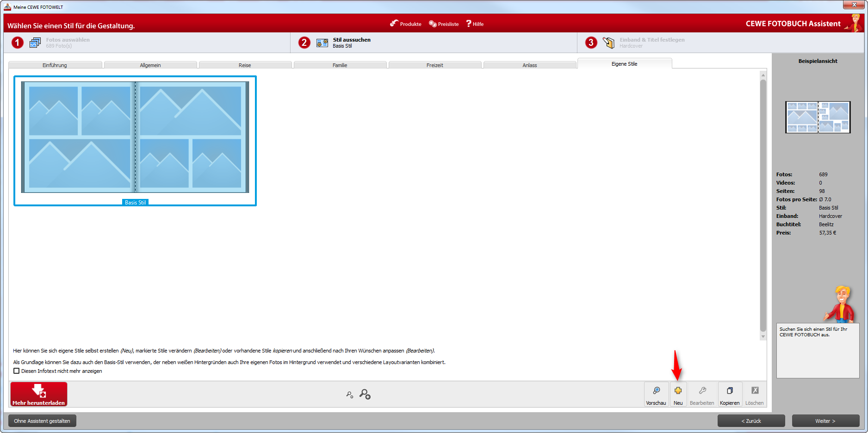The image size is (868, 433).
Task: Click the price value '57,35 €'
Action: coord(828,233)
